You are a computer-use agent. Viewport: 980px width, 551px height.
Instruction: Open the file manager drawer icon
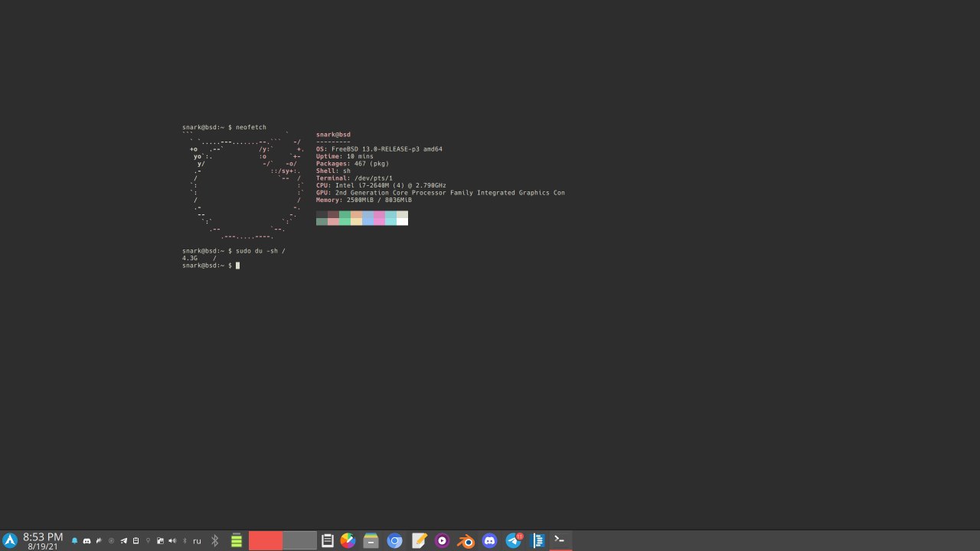(371, 541)
